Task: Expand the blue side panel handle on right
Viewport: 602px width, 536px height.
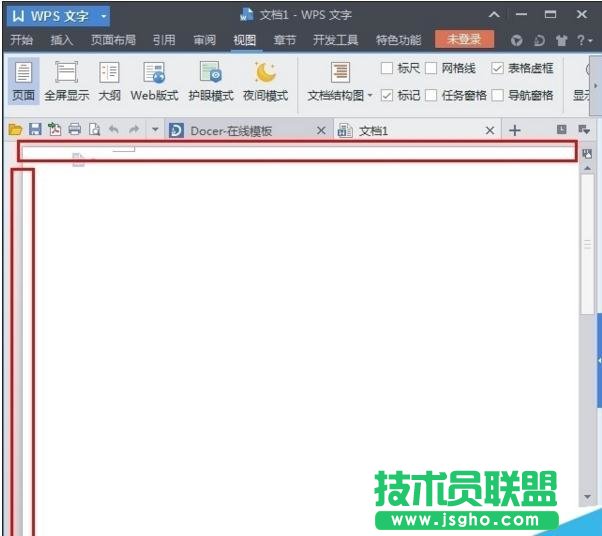Action: point(599,360)
